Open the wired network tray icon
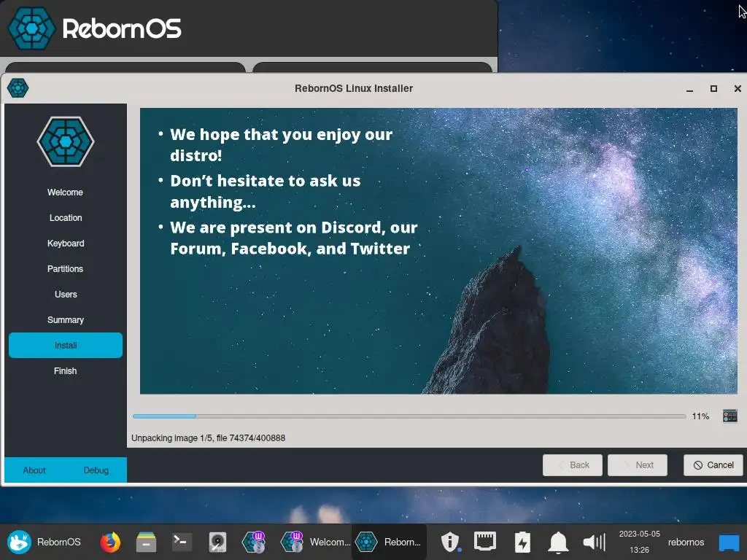The image size is (747, 560). 485,542
